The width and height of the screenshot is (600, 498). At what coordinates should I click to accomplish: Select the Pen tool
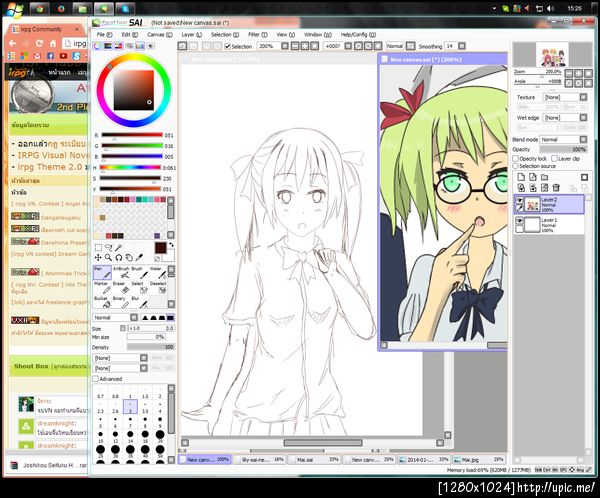[x=102, y=272]
